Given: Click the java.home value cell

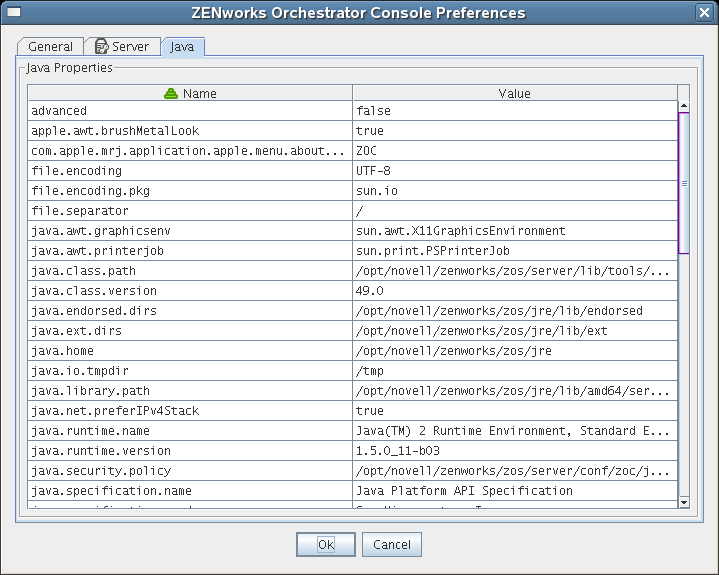Looking at the screenshot, I should (x=514, y=351).
